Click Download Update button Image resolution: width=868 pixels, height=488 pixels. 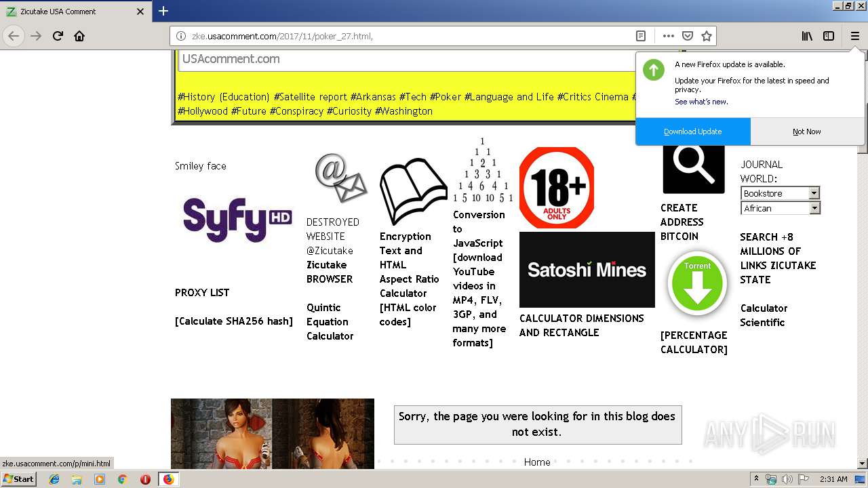click(x=693, y=131)
